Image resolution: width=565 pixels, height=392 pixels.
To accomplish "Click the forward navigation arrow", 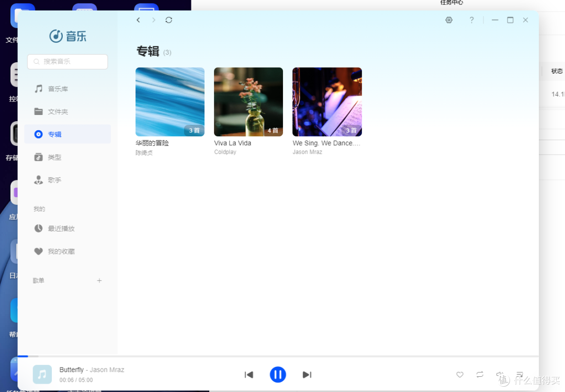I will click(x=153, y=20).
